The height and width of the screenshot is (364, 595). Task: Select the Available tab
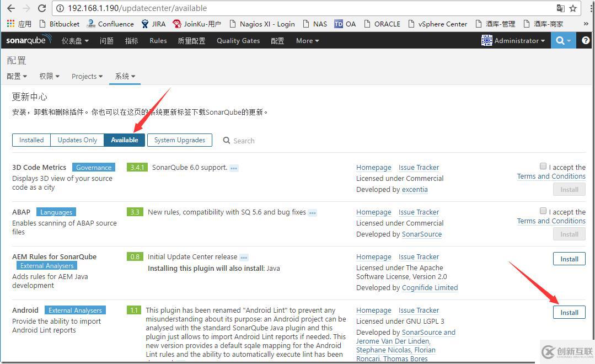pos(125,140)
